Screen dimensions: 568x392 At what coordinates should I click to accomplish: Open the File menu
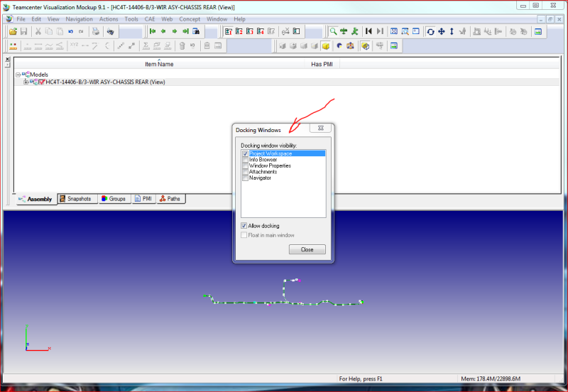(x=21, y=19)
